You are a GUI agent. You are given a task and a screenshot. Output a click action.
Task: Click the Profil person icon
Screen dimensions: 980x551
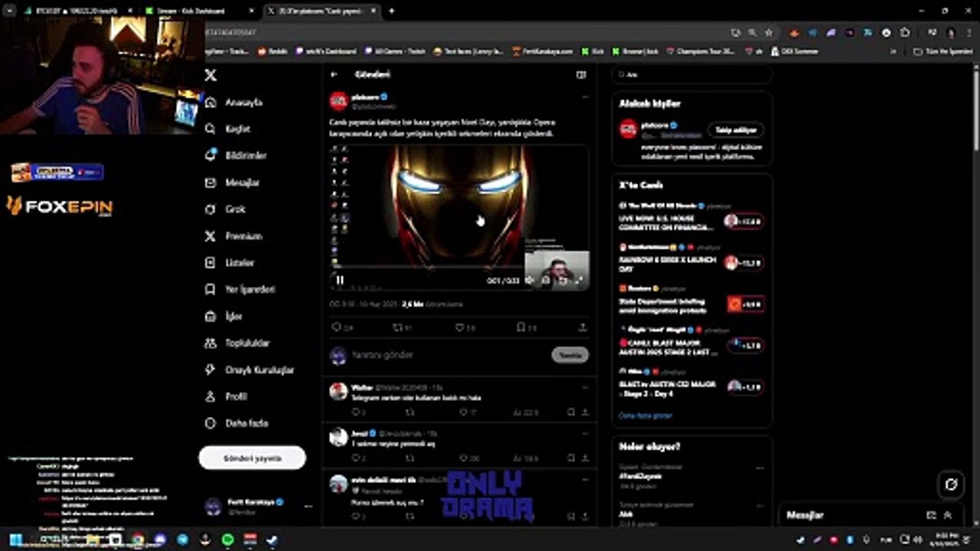click(x=211, y=396)
